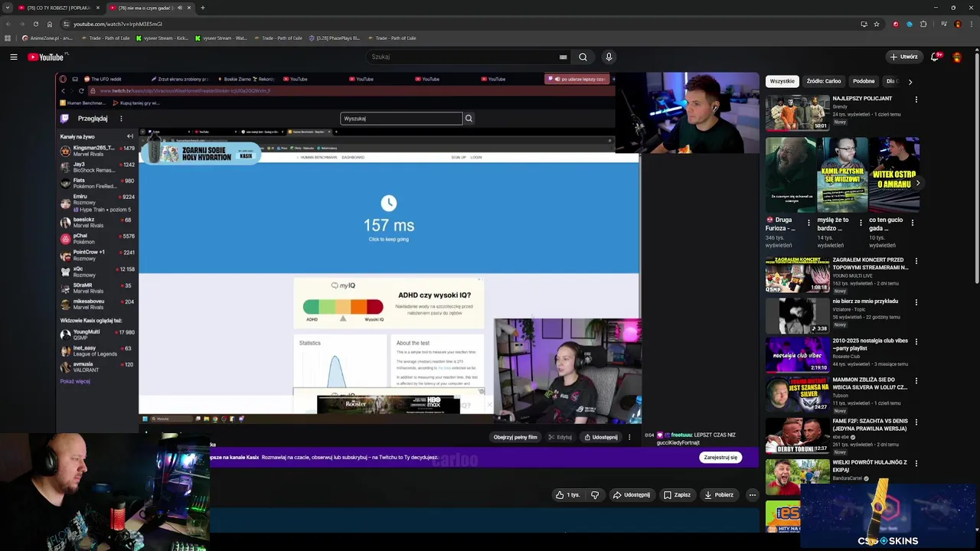This screenshot has height=551, width=980.
Task: Open options for FAME F2F video
Action: 916,422
